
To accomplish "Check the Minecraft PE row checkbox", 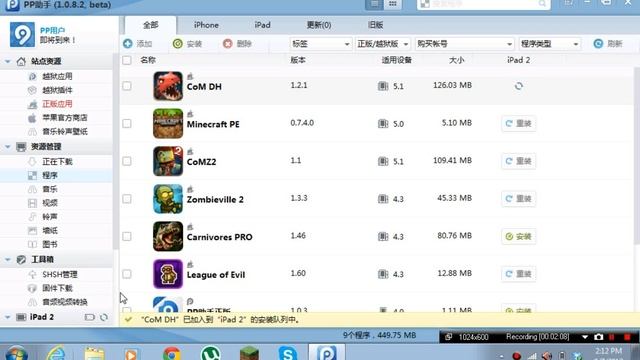I will 127,124.
